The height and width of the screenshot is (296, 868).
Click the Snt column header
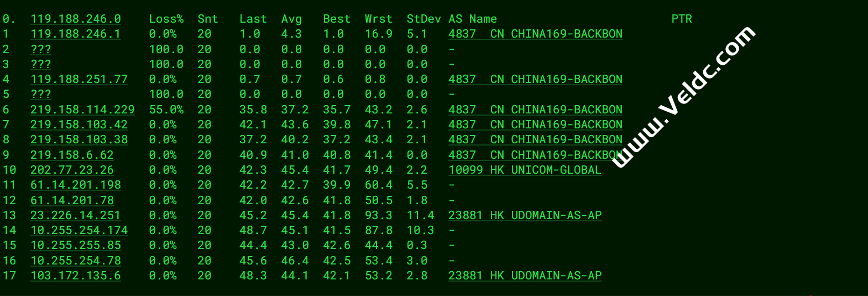pos(208,19)
